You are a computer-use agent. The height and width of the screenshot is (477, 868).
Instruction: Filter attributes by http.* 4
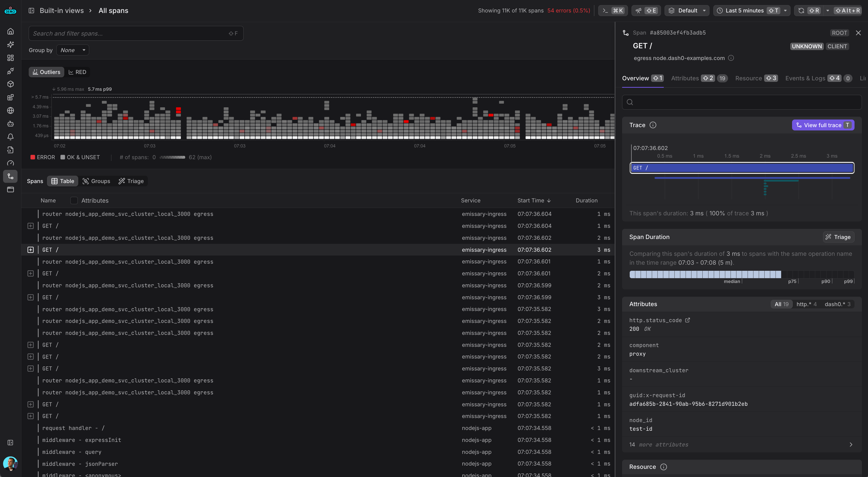tap(806, 304)
